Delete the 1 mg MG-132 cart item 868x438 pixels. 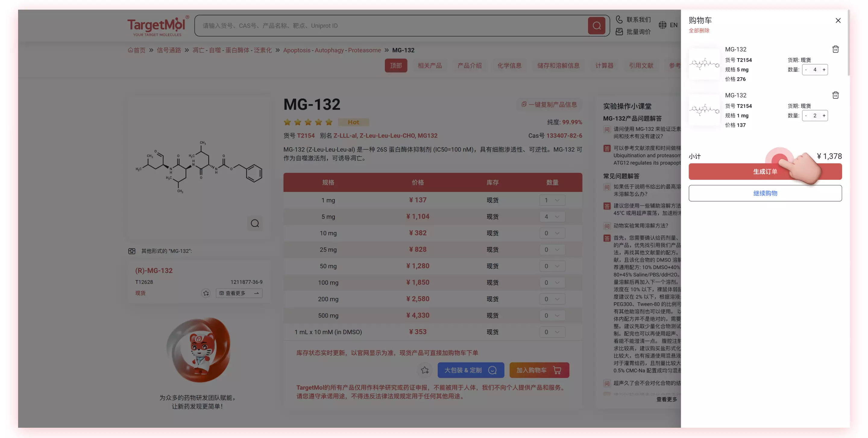pos(835,95)
